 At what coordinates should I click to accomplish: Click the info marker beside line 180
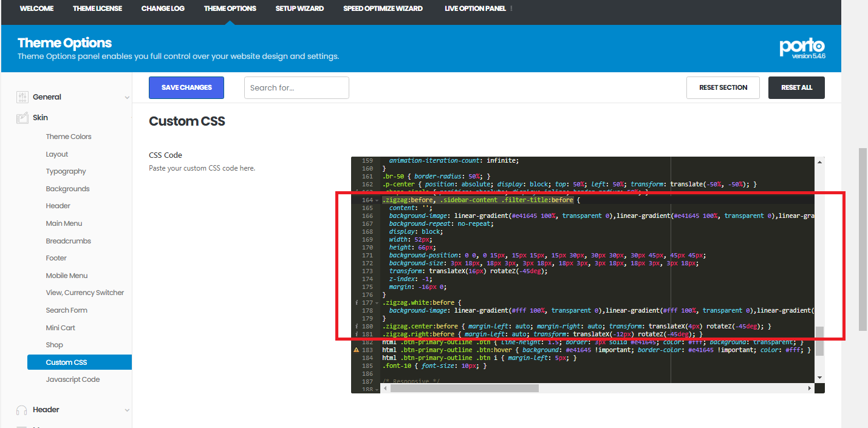coord(357,327)
